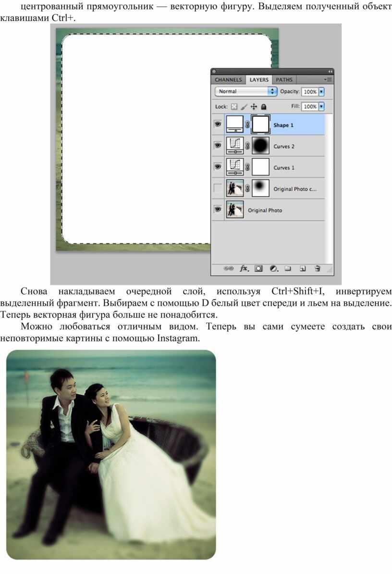Toggle Lock Image Pixels brush icon

pyautogui.click(x=244, y=107)
